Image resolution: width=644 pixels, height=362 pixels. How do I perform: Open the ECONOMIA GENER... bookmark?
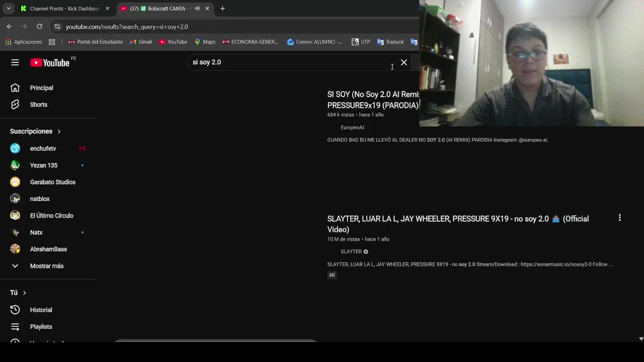click(251, 42)
